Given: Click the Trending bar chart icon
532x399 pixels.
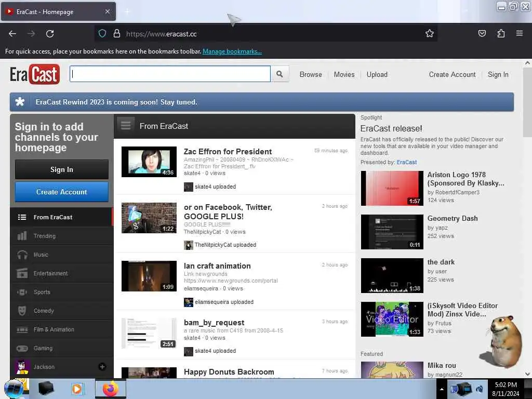Looking at the screenshot, I should pos(22,236).
